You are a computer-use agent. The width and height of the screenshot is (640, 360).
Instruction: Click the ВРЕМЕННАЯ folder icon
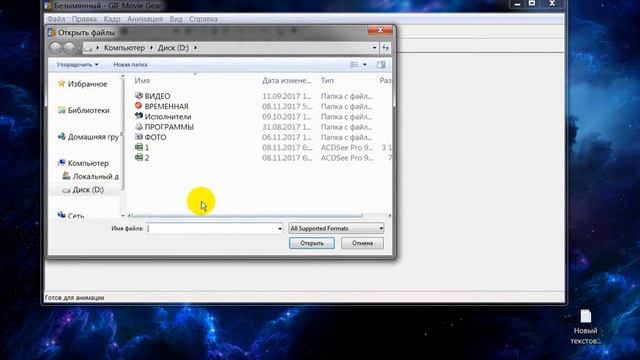click(x=139, y=106)
